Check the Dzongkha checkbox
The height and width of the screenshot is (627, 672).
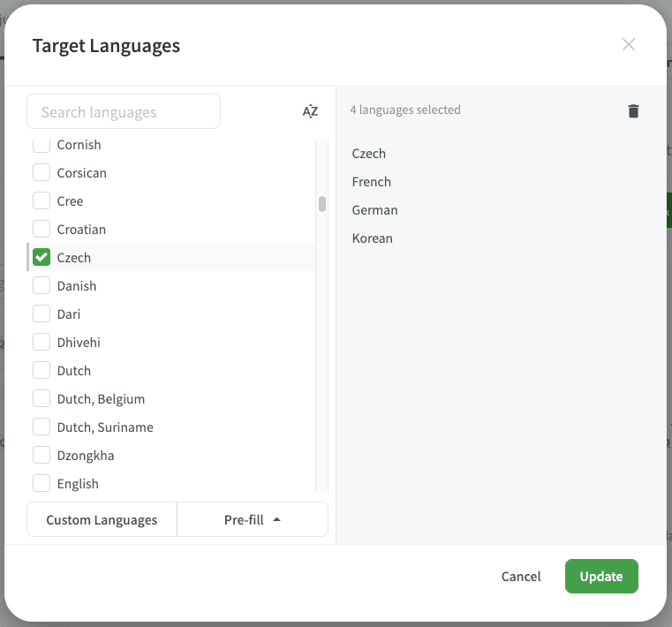coord(42,456)
